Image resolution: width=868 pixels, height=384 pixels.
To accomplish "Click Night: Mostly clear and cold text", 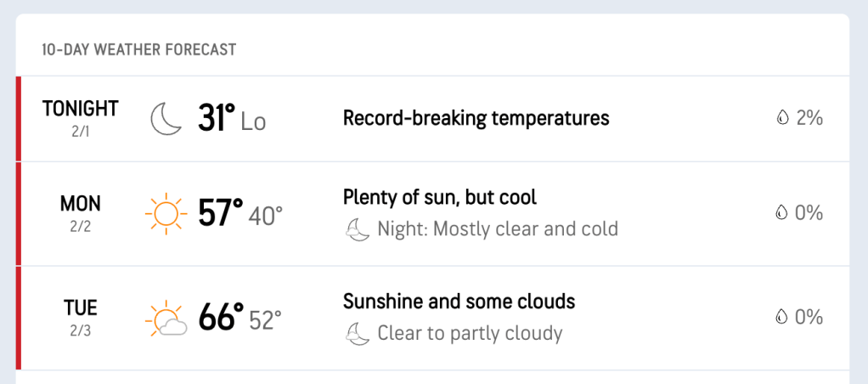I will pyautogui.click(x=498, y=229).
